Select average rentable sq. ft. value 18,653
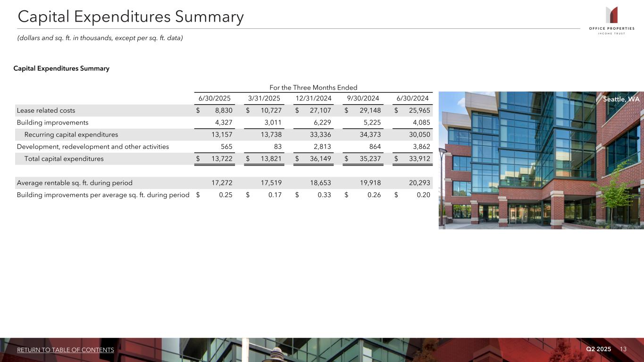 pos(320,183)
